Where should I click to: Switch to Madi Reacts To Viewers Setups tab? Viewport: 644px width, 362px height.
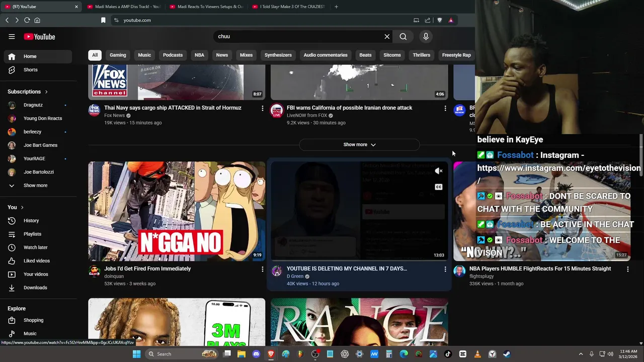(206, 7)
